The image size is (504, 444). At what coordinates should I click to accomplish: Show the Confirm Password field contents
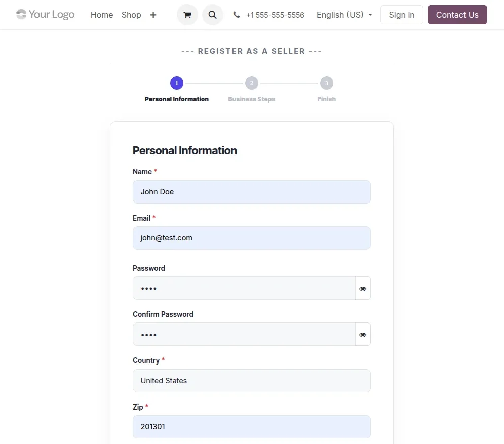click(363, 335)
